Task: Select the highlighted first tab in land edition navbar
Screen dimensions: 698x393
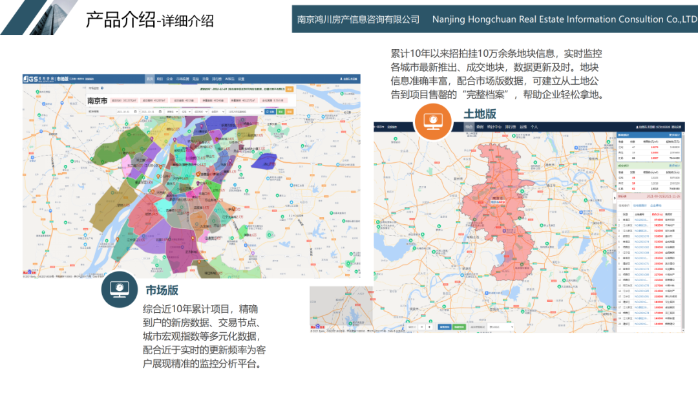Action: coord(469,127)
